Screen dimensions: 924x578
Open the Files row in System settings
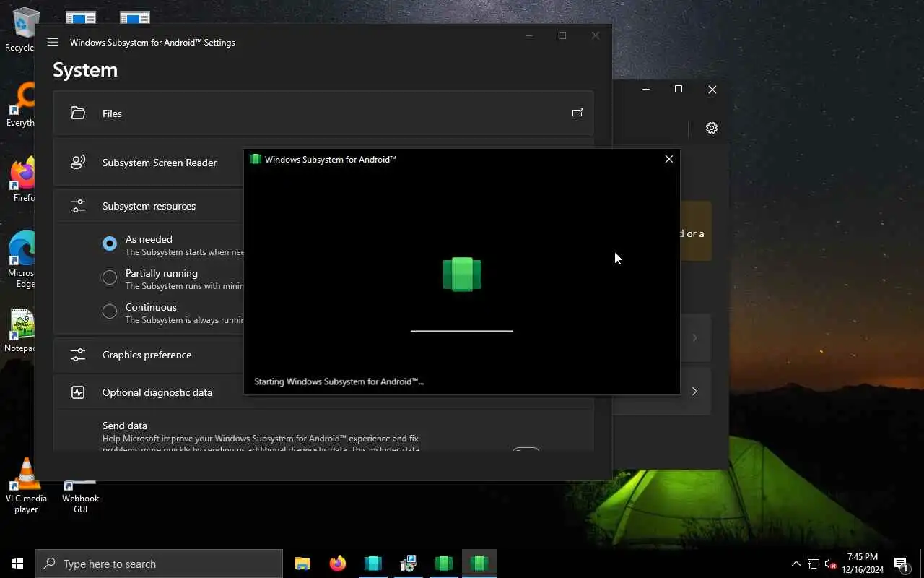323,113
